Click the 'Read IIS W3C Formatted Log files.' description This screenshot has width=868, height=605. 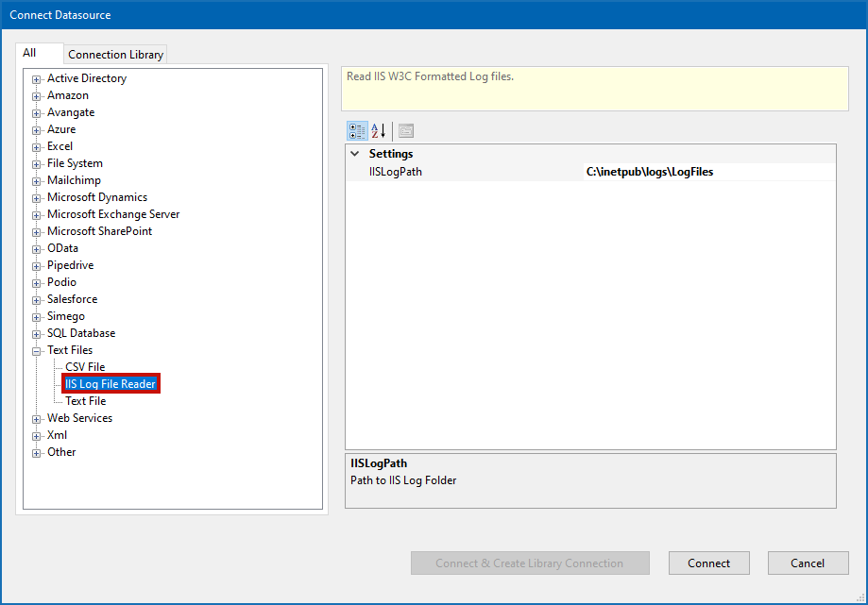[430, 76]
